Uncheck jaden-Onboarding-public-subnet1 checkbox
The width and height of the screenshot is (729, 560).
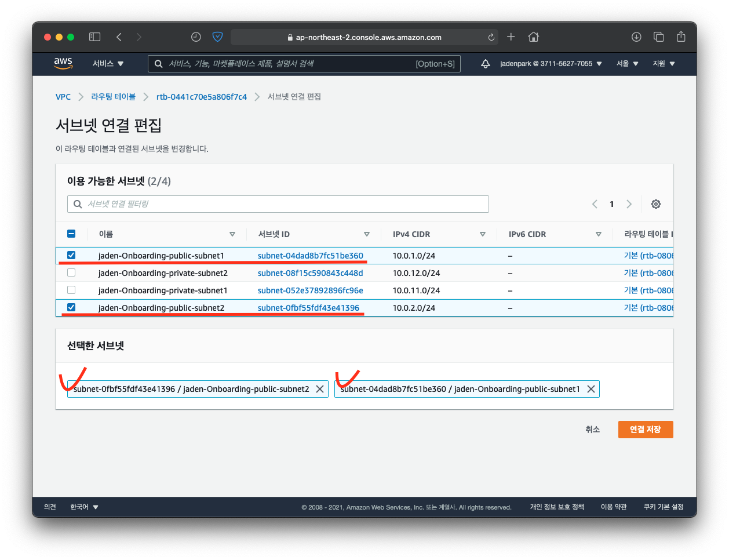point(71,255)
